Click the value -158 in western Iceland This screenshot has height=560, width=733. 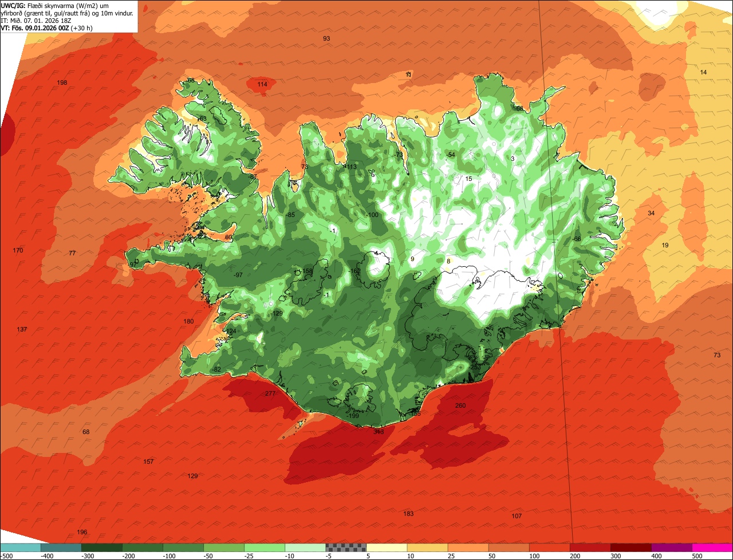pyautogui.click(x=306, y=271)
